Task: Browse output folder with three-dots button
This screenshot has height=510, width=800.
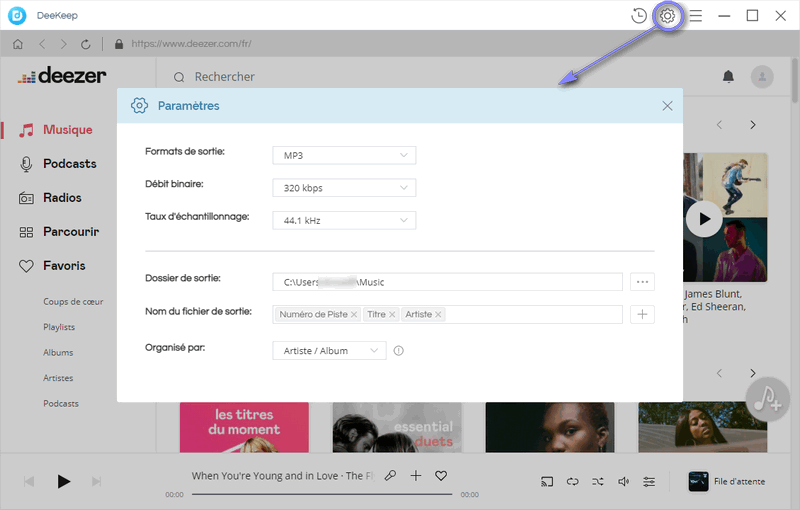Action: (x=642, y=282)
